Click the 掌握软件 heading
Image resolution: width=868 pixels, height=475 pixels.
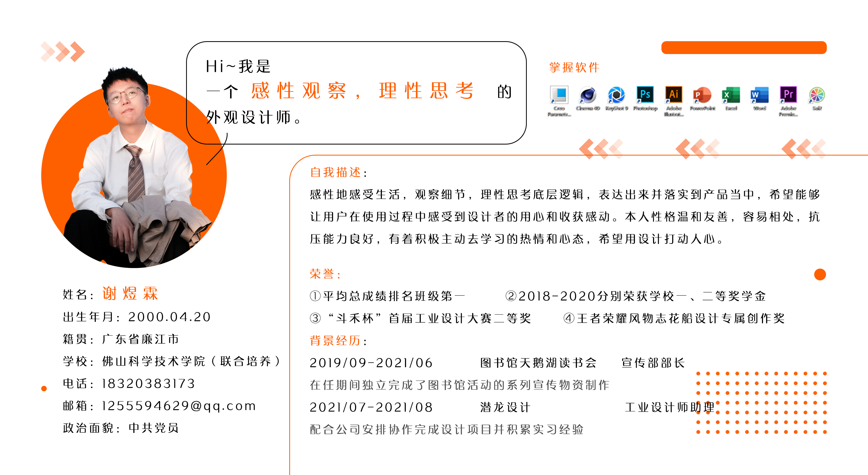574,67
